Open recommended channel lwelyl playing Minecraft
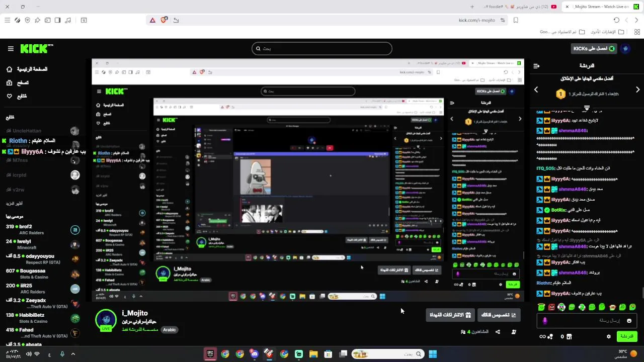Image resolution: width=644 pixels, height=362 pixels. pyautogui.click(x=43, y=244)
